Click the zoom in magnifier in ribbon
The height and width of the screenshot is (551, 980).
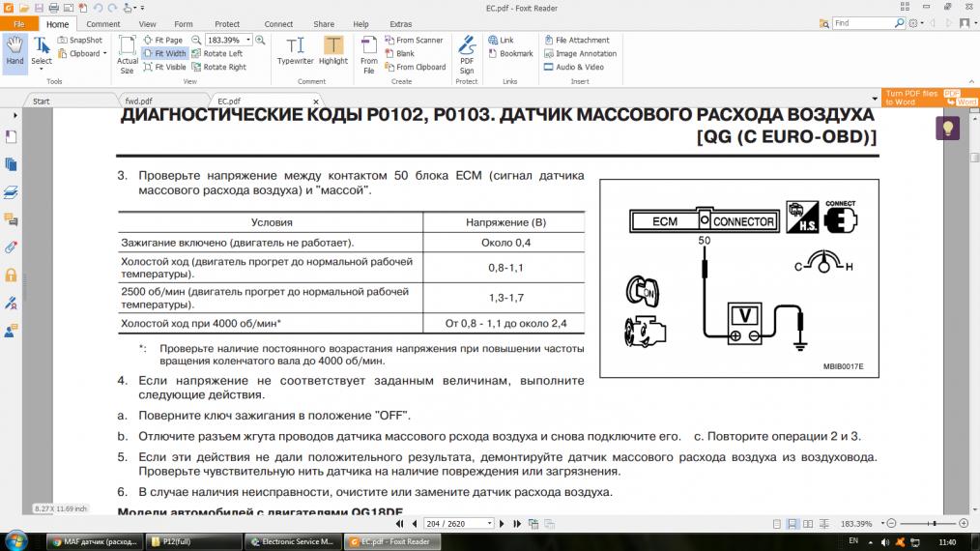261,40
